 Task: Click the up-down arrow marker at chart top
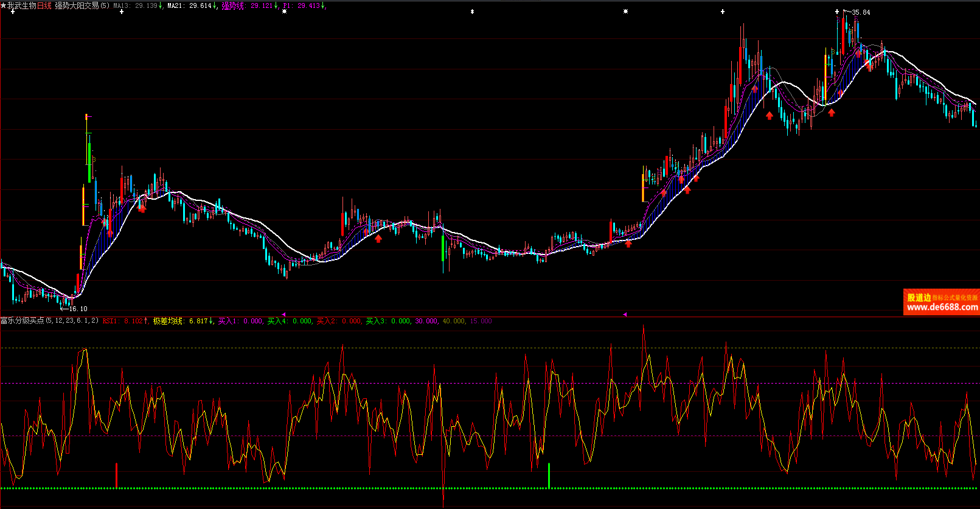point(472,12)
